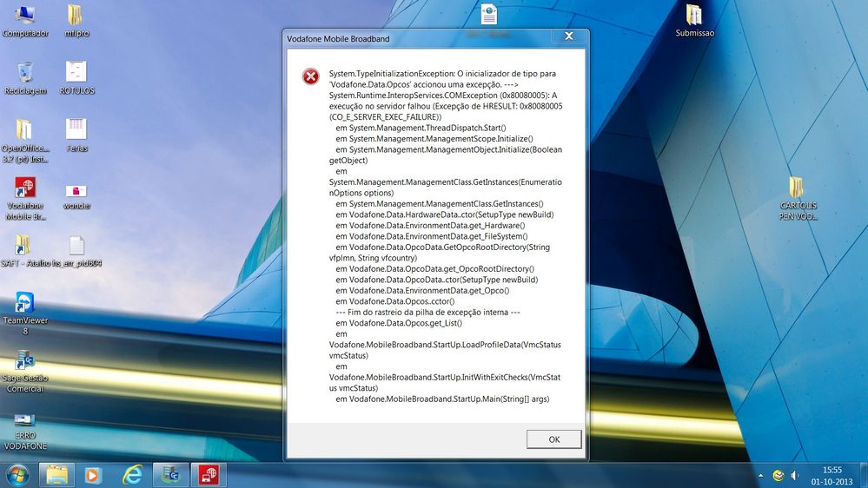Viewport: 868px width, 488px height.
Task: Select the Reciclagem recycle bin icon
Action: click(x=25, y=73)
